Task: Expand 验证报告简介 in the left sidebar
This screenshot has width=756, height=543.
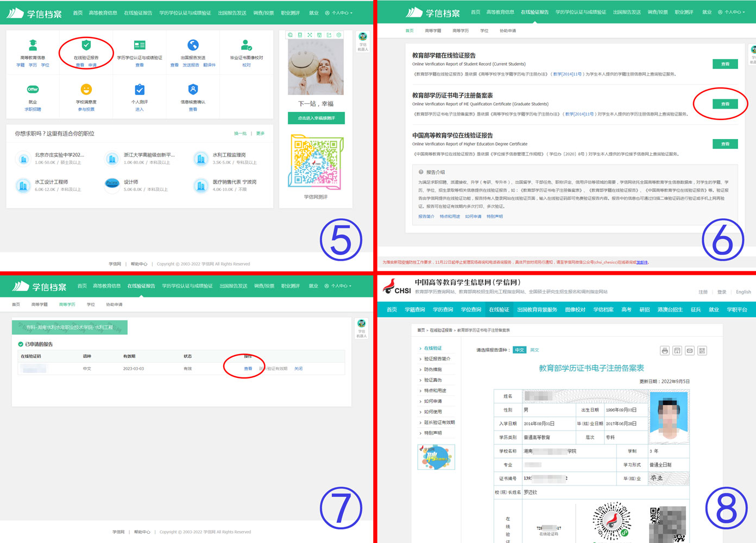Action: 437,359
